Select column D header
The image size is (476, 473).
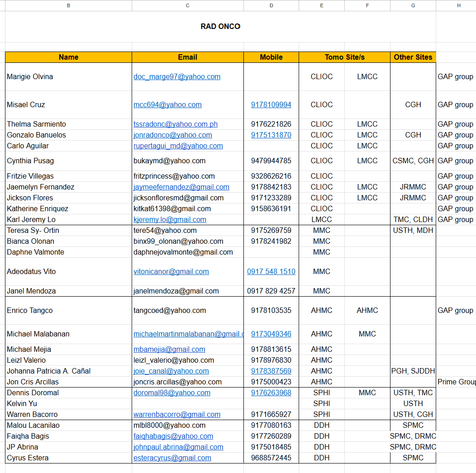click(271, 5)
